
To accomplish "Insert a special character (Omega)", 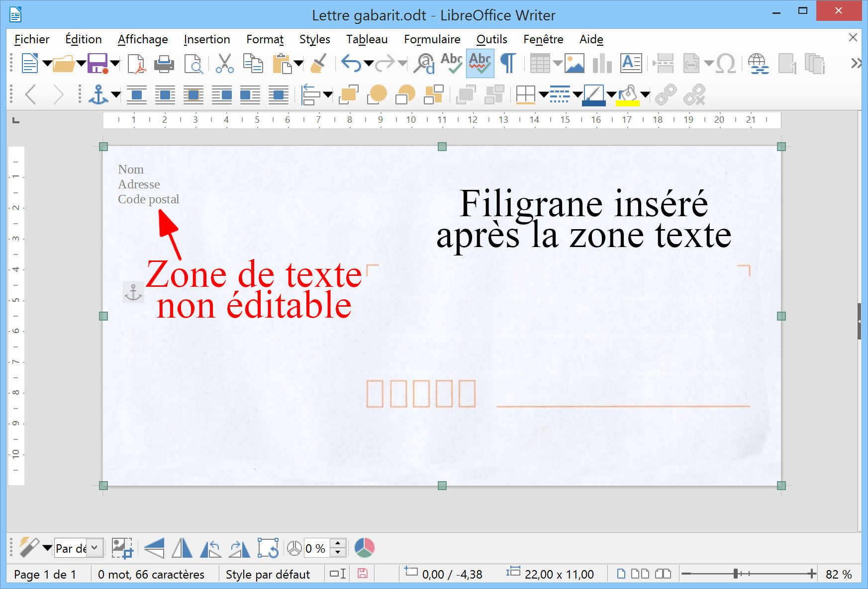I will coord(726,64).
